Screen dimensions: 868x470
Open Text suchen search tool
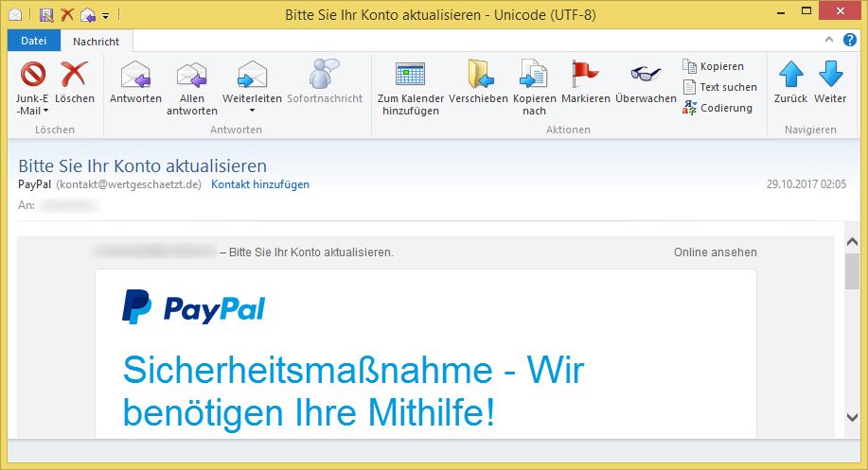719,87
